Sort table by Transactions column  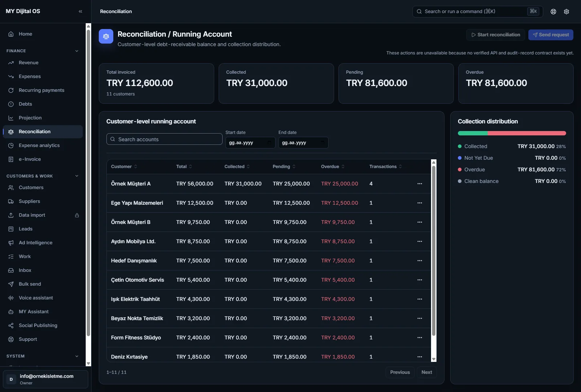[x=386, y=167]
